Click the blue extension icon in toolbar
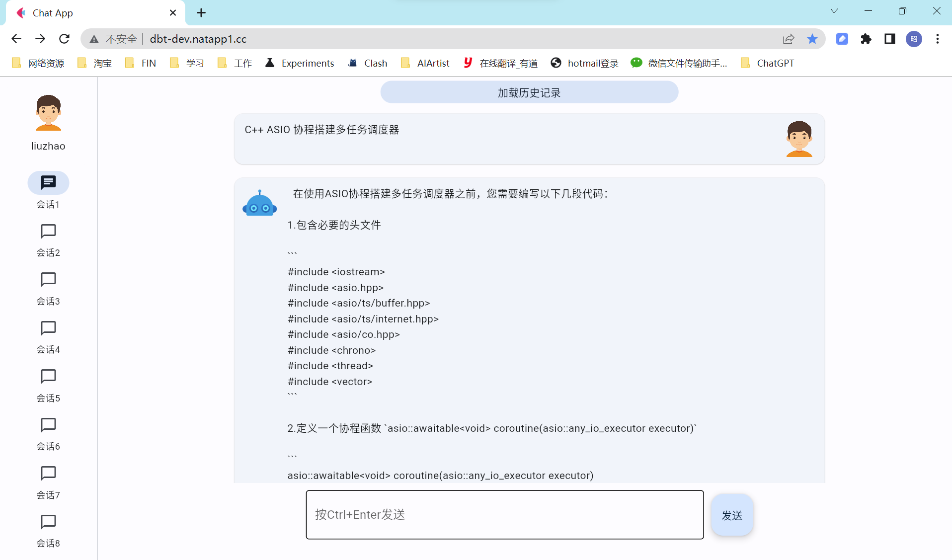 click(842, 39)
